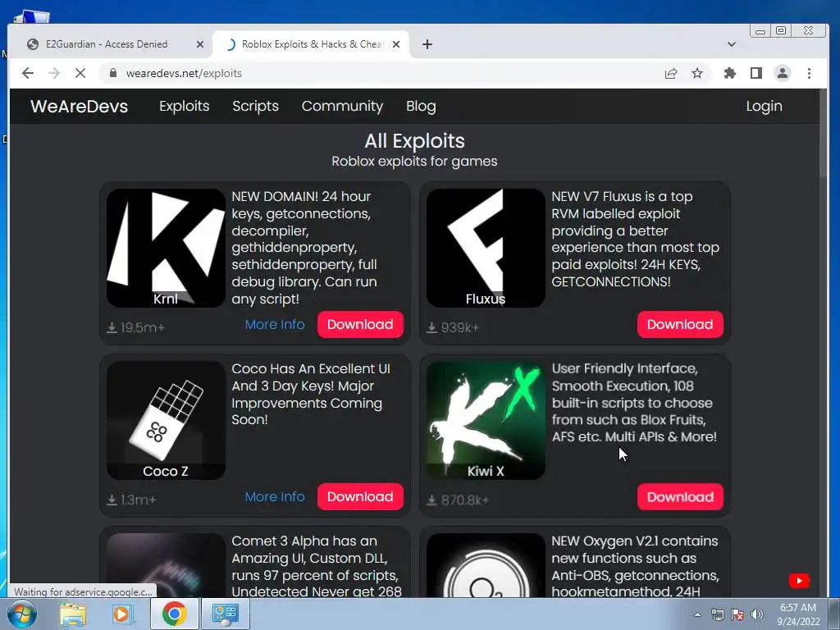Download the Kiwi X exploit

coord(680,496)
